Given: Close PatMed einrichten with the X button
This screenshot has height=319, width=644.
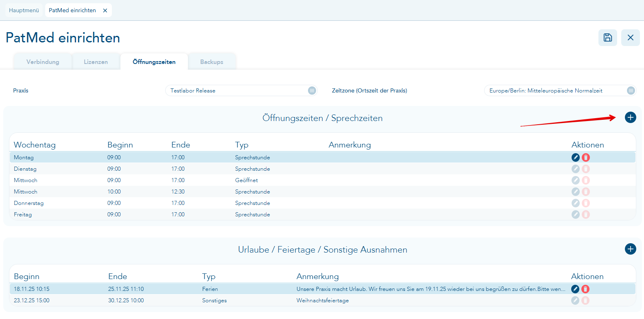Looking at the screenshot, I should (631, 37).
